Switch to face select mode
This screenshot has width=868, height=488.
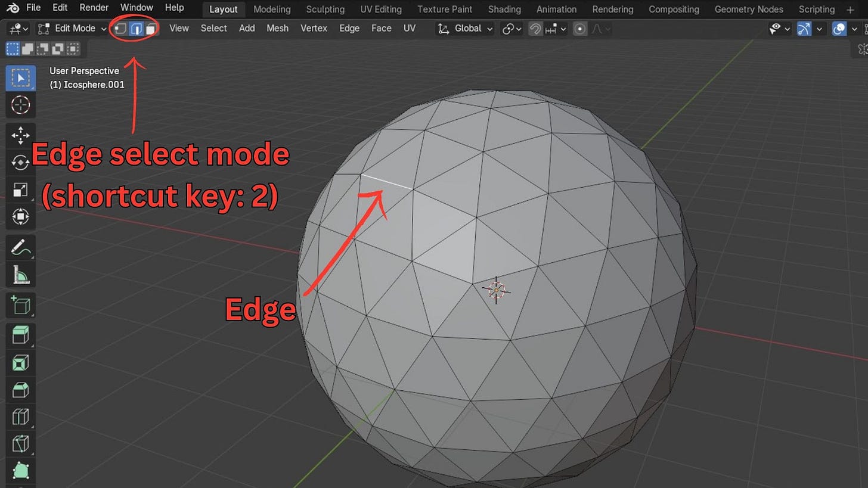151,29
